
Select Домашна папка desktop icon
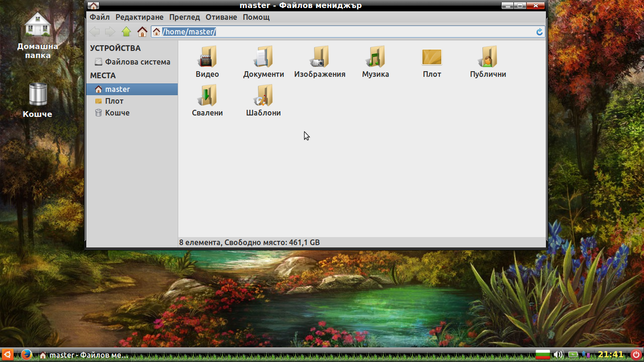pyautogui.click(x=38, y=35)
